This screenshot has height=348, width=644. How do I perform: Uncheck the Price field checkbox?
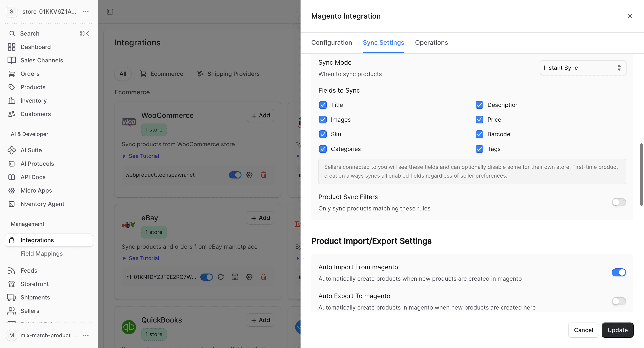click(479, 120)
